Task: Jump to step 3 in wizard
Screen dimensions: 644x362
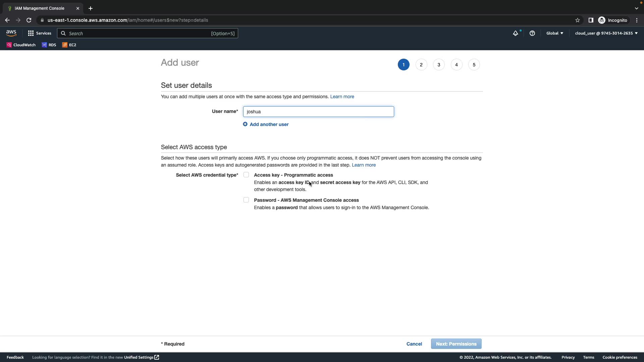Action: (x=439, y=65)
